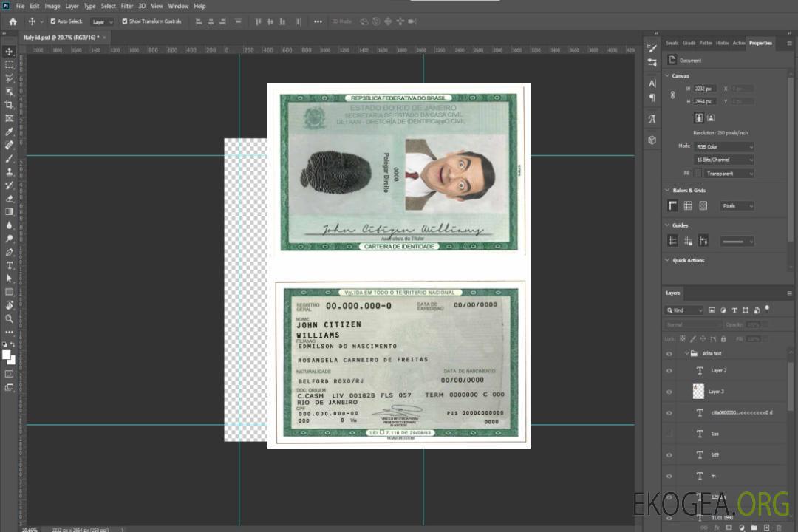Viewport: 798px width, 532px height.
Task: Click the Home icon in options bar
Action: point(13,21)
